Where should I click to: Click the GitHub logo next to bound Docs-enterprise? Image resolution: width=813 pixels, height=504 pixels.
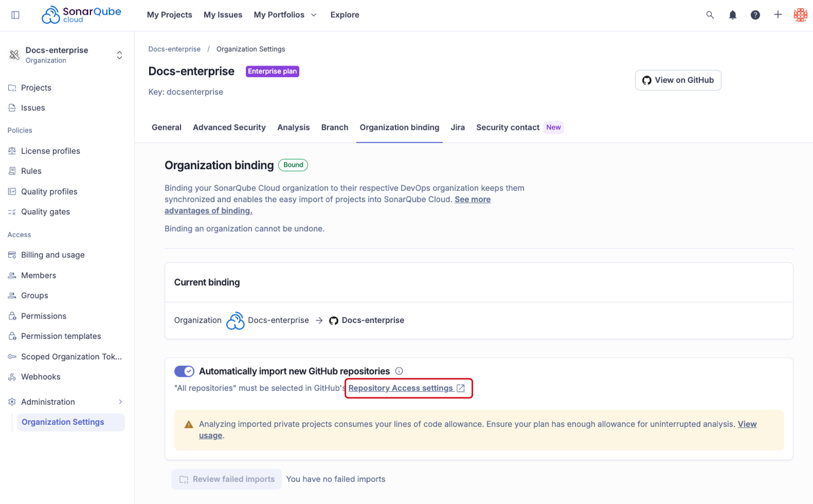click(x=334, y=321)
